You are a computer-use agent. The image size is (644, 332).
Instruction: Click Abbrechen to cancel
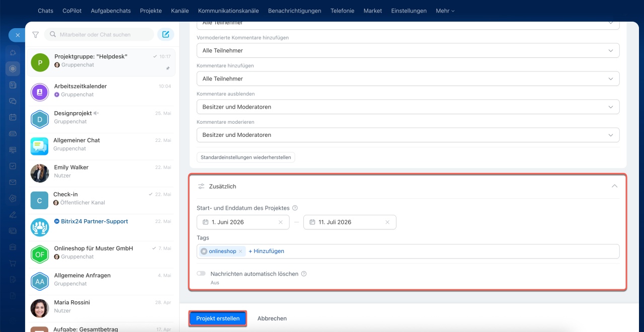tap(272, 318)
